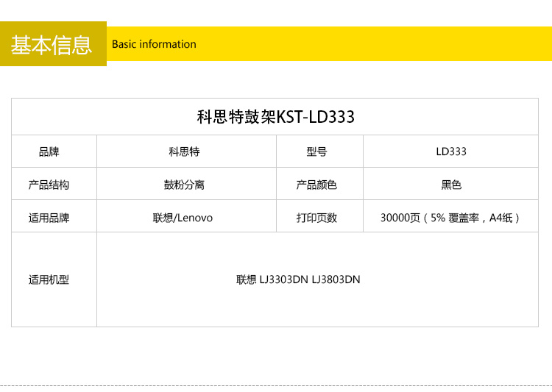Select the color value 黑色
Image resolution: width=552 pixels, height=392 pixels.
(451, 185)
